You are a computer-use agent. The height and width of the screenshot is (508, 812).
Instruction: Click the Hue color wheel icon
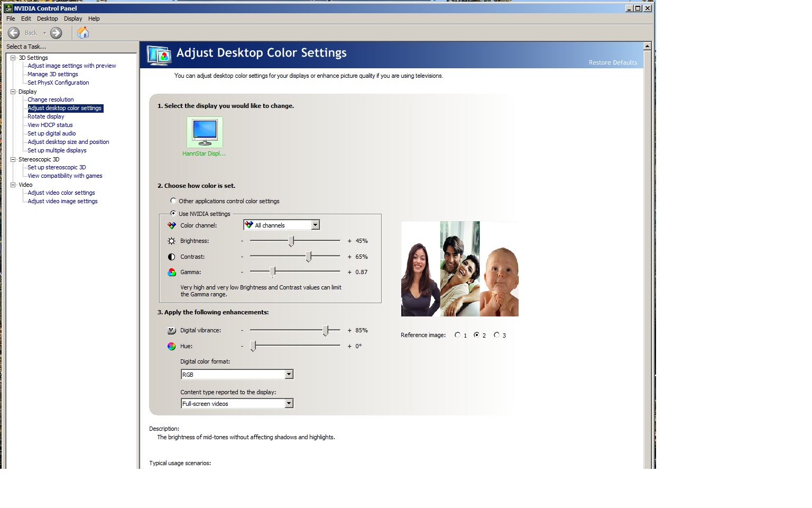[171, 346]
